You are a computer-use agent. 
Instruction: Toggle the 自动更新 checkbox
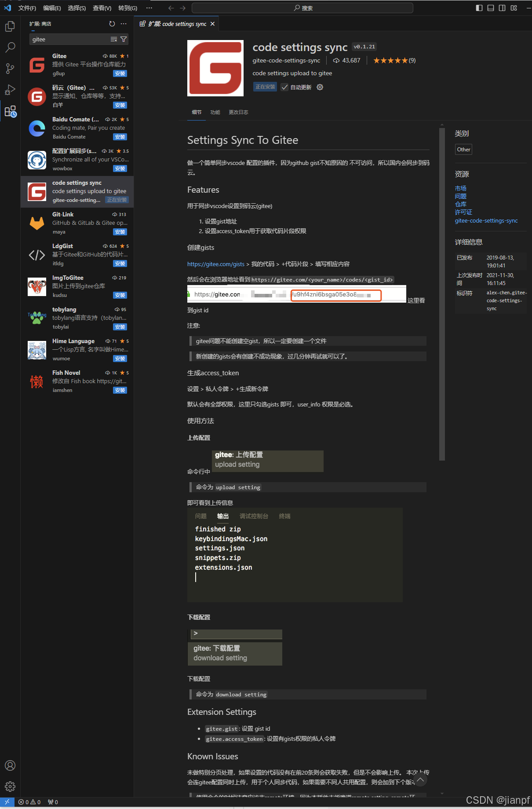coord(285,87)
